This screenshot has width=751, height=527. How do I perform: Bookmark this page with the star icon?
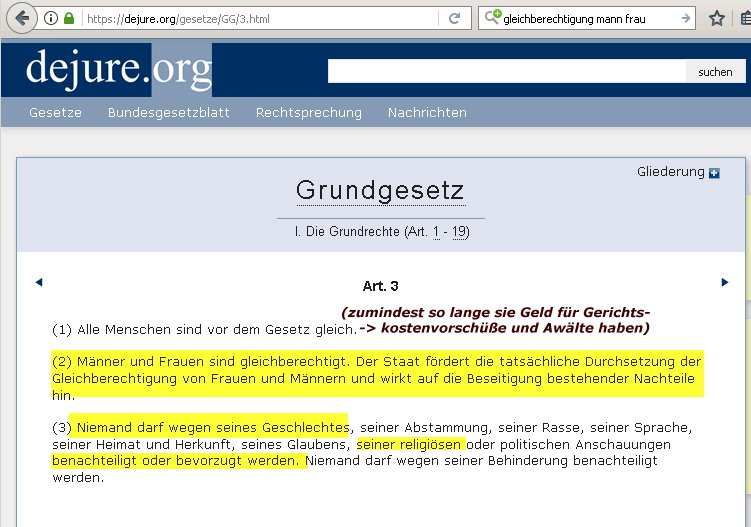pyautogui.click(x=716, y=19)
